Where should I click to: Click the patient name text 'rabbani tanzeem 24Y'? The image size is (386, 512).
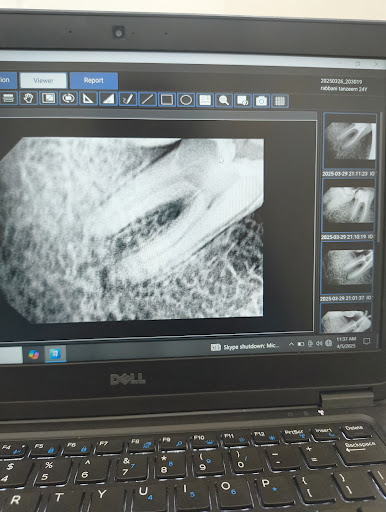coord(344,89)
